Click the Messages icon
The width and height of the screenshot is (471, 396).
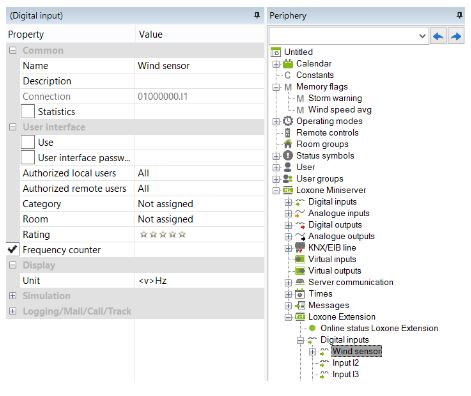(x=300, y=305)
